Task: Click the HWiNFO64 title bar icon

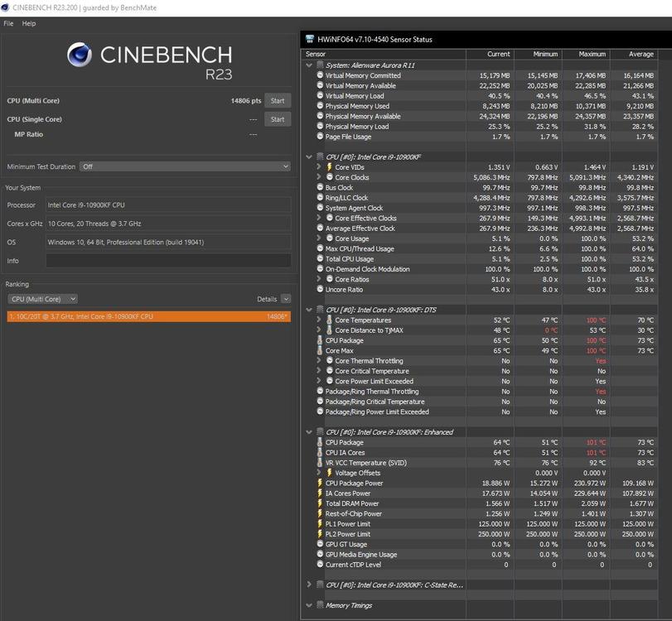Action: click(310, 39)
